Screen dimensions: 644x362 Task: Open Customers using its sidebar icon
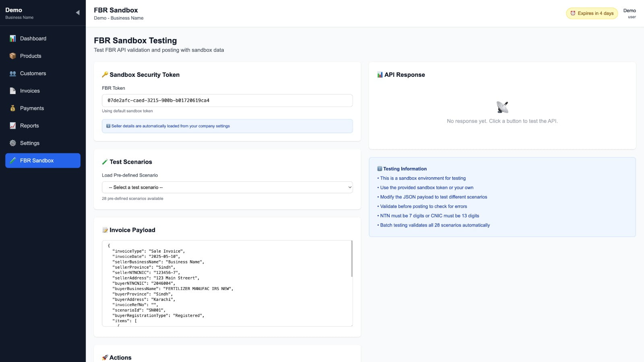13,73
